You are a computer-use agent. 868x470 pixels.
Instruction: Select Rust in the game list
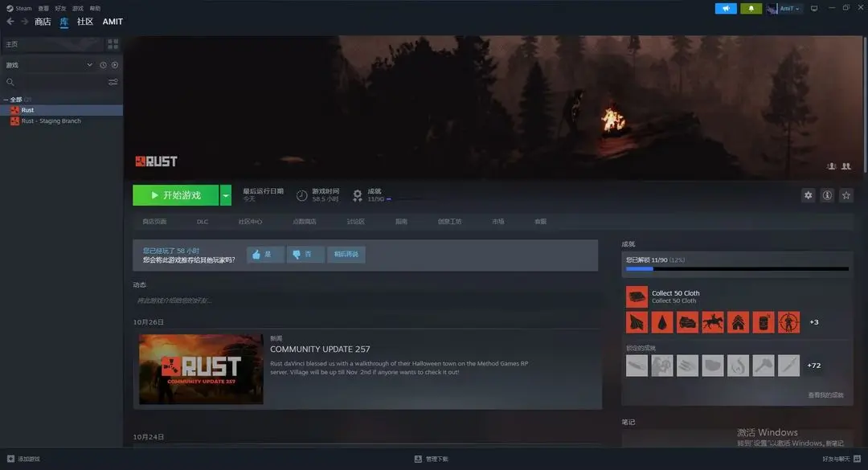61,110
